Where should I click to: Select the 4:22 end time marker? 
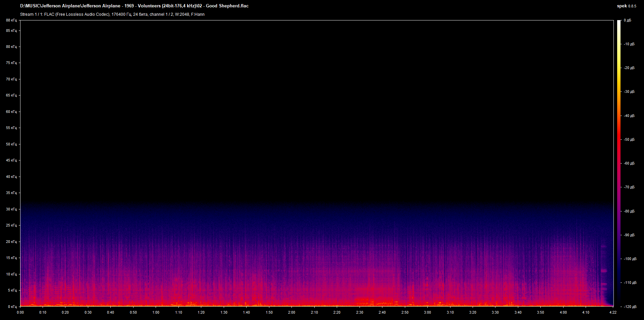613,312
